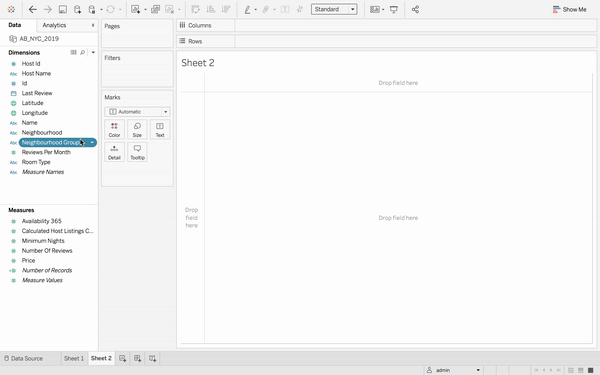Click the Dimensions view-as-list icon

pos(73,52)
